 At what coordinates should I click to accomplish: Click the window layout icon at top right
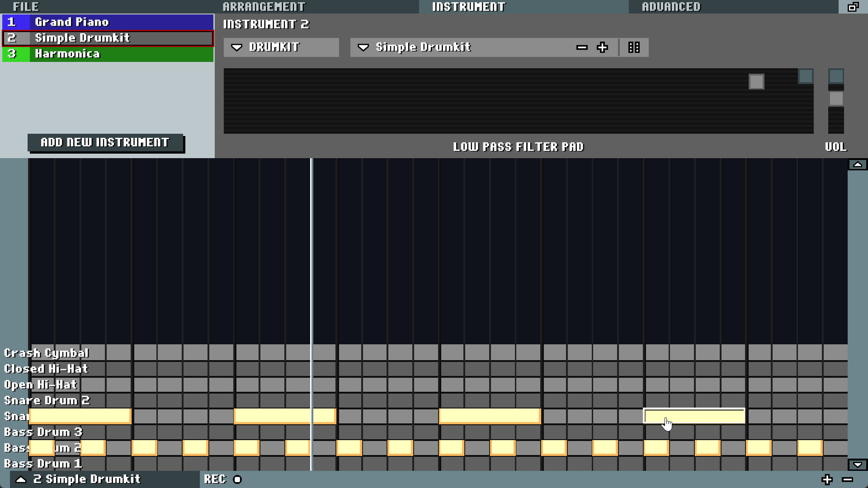[x=854, y=7]
